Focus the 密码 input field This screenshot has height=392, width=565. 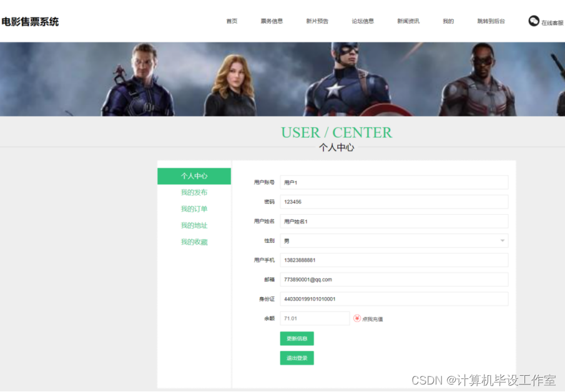[394, 202]
